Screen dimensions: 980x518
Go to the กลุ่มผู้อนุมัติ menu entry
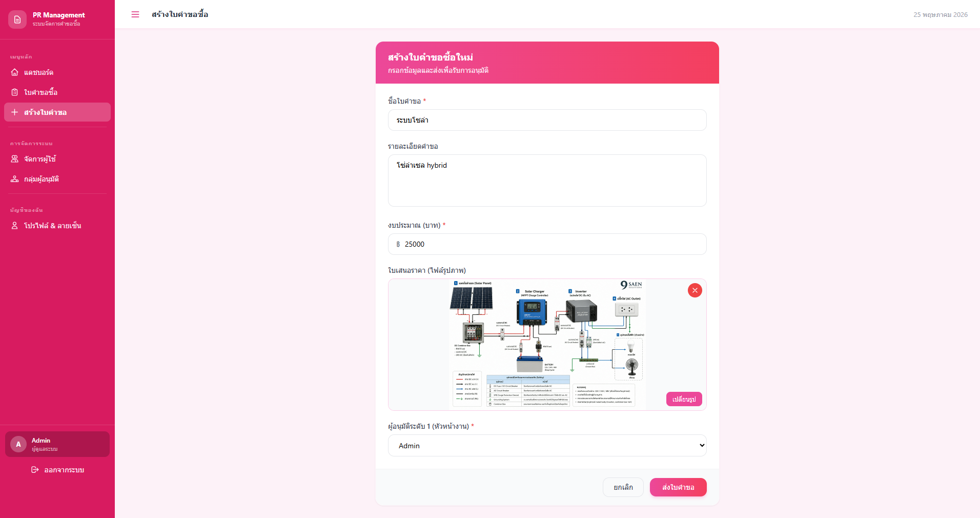pos(57,179)
